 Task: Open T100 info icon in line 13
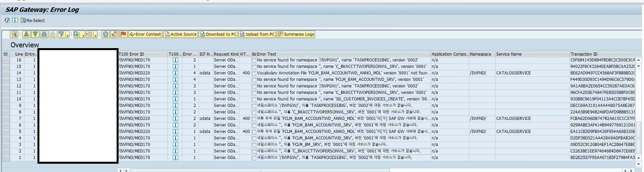pyautogui.click(x=175, y=80)
